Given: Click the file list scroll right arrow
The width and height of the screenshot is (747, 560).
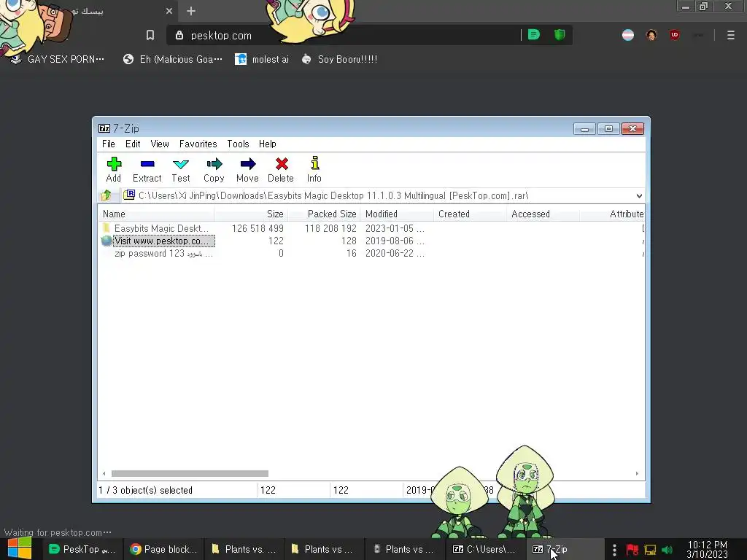Looking at the screenshot, I should [637, 473].
